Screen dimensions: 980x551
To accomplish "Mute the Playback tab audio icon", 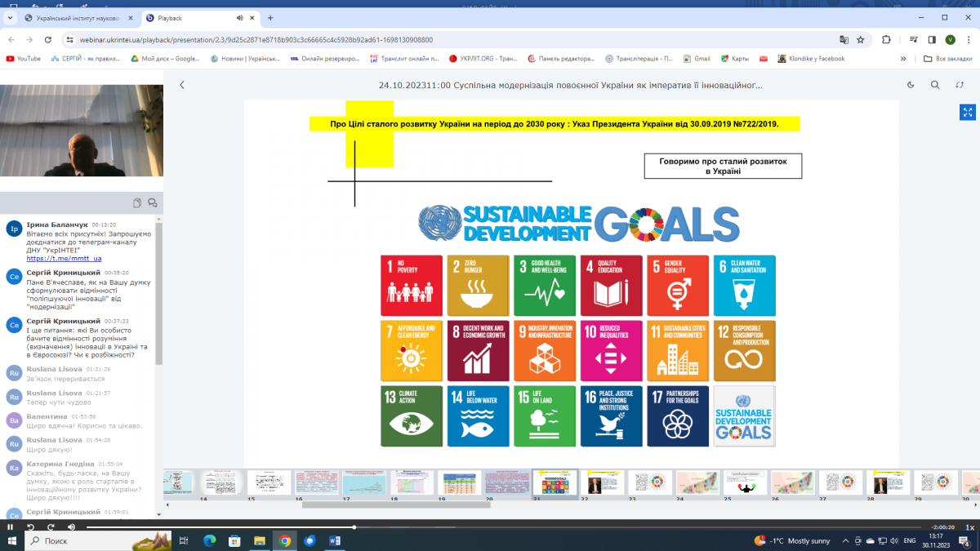I will coord(239,17).
